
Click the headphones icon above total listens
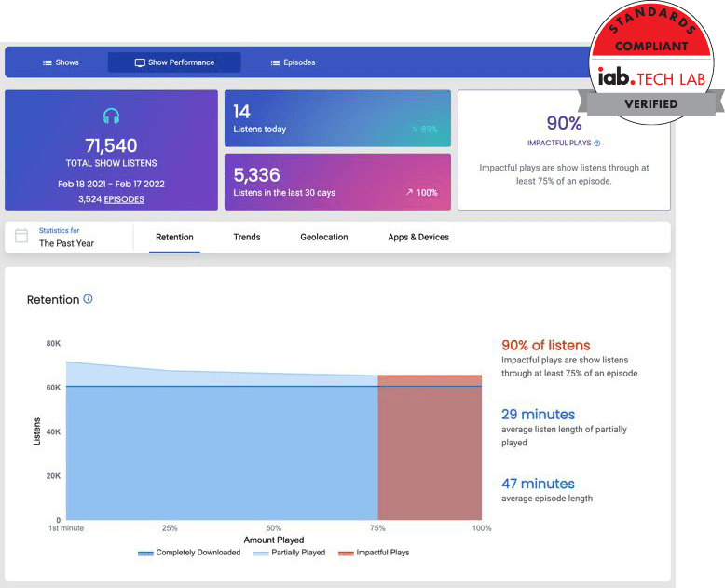[x=112, y=116]
